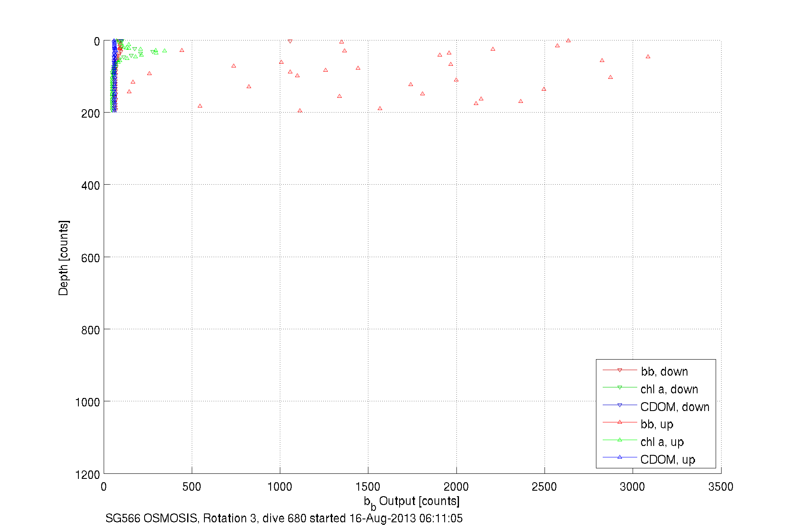Click x-axis tick label 500

click(x=192, y=487)
